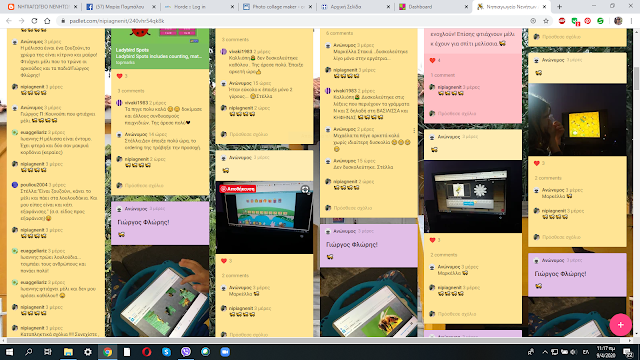Add comment field under girl photo post

tap(561, 237)
